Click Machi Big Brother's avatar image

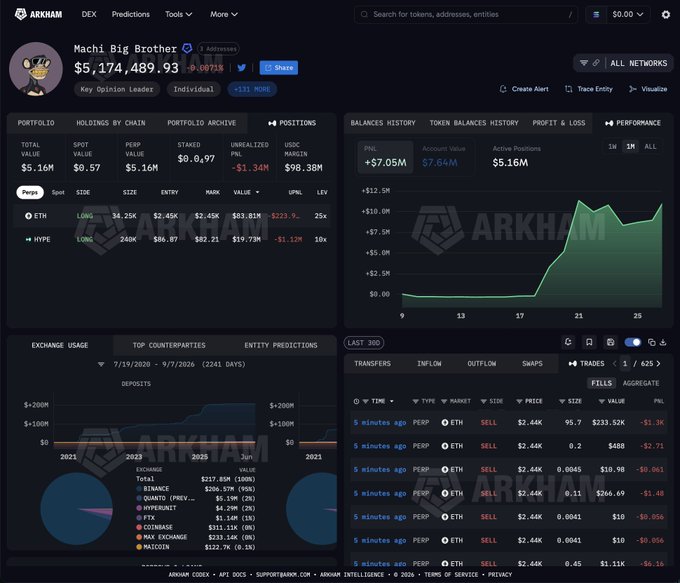36,69
